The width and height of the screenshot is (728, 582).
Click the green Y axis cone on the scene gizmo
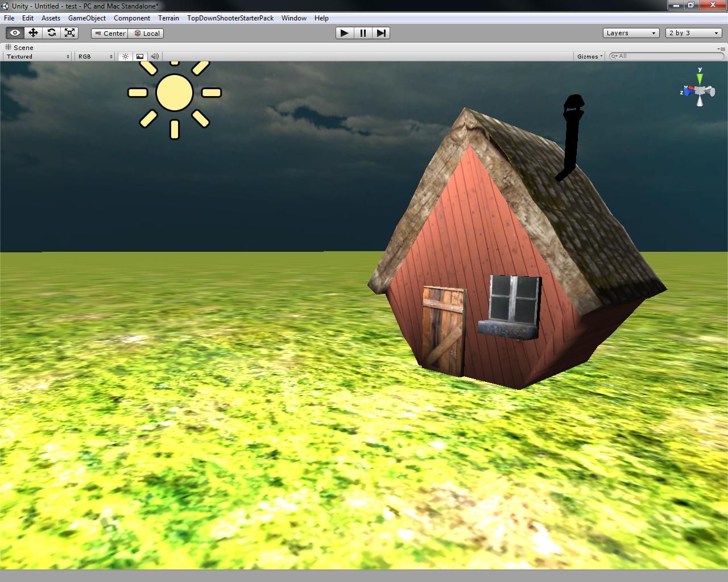(x=701, y=76)
